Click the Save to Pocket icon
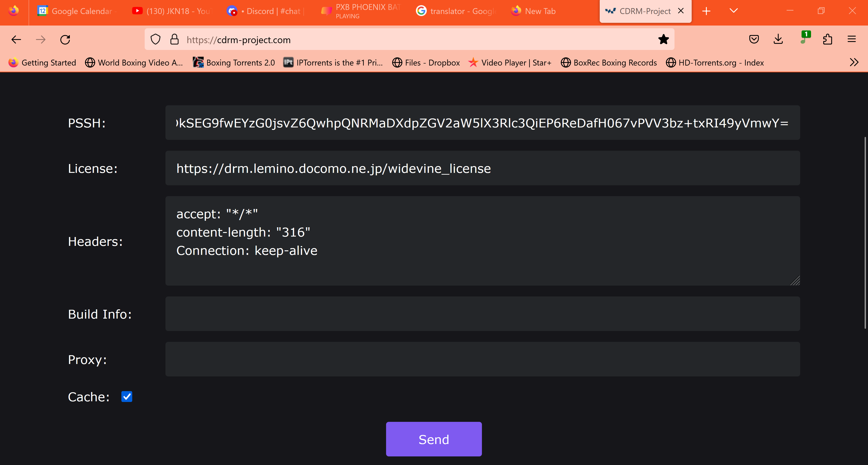The image size is (868, 465). click(x=754, y=40)
